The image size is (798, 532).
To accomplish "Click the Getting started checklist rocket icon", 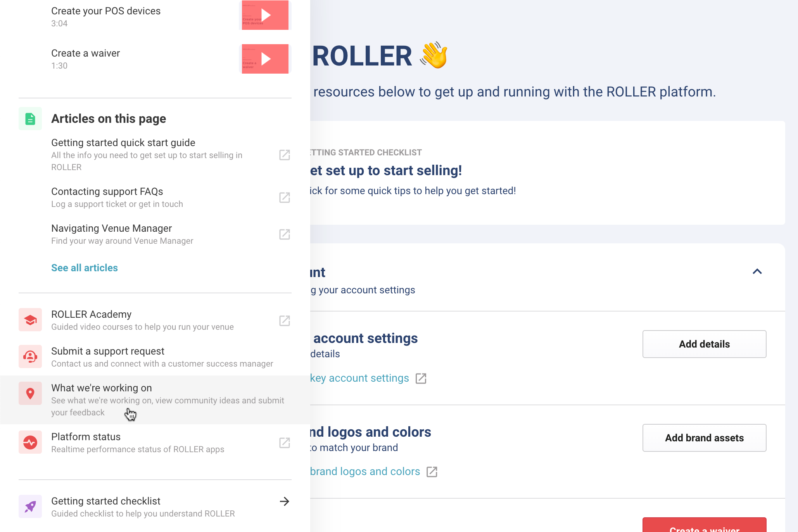I will pyautogui.click(x=30, y=506).
